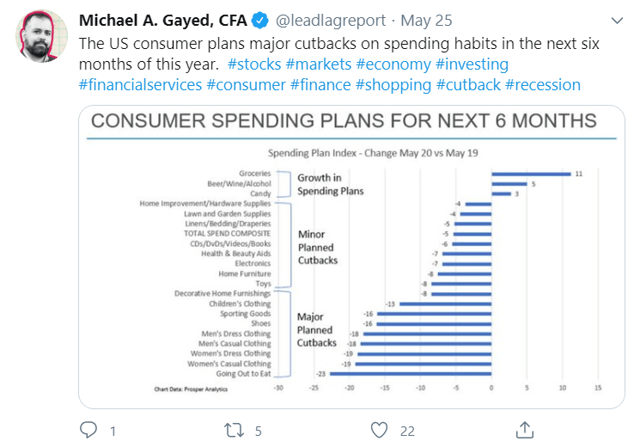Select the #shopping hashtag

point(393,85)
